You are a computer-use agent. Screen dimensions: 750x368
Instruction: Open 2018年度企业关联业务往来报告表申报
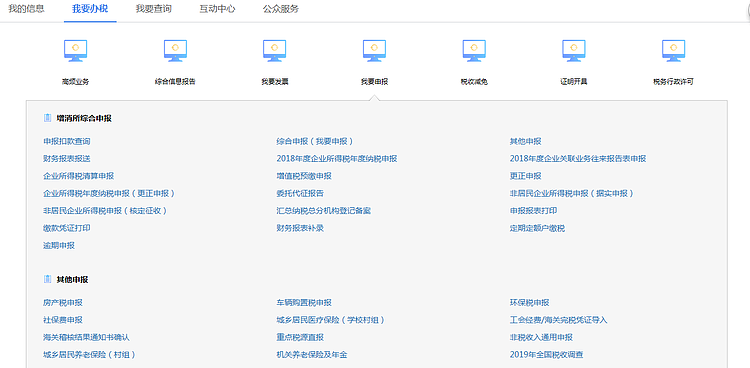click(578, 159)
